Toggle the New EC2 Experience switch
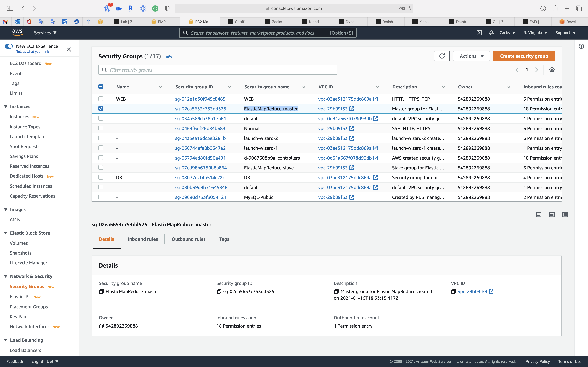 point(9,46)
